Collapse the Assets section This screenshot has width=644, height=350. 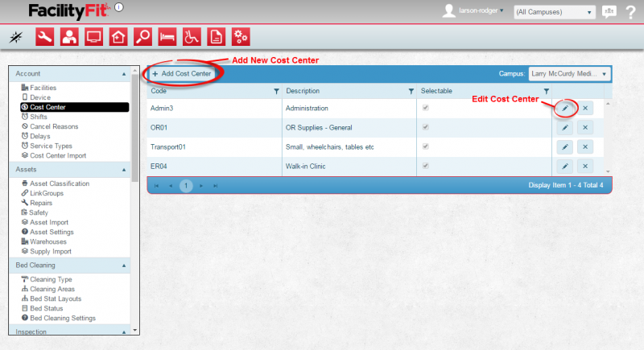[124, 170]
